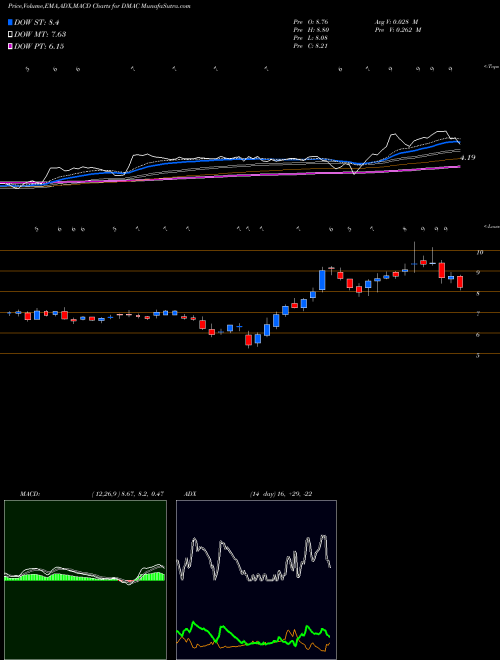Select the 'DOW MT: 7.63' legend text
This screenshot has width=500, height=660.
[x=40, y=35]
